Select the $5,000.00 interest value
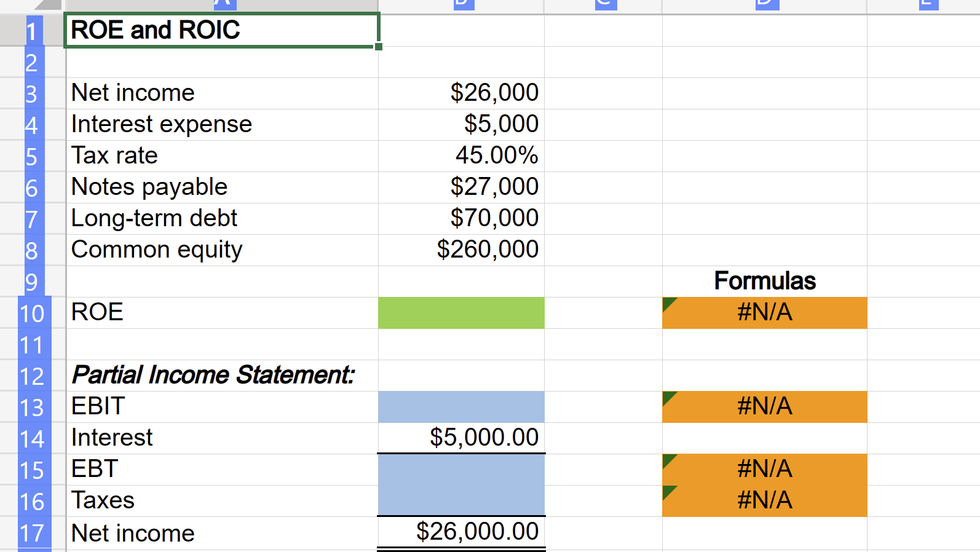The height and width of the screenshot is (552, 980). click(461, 438)
